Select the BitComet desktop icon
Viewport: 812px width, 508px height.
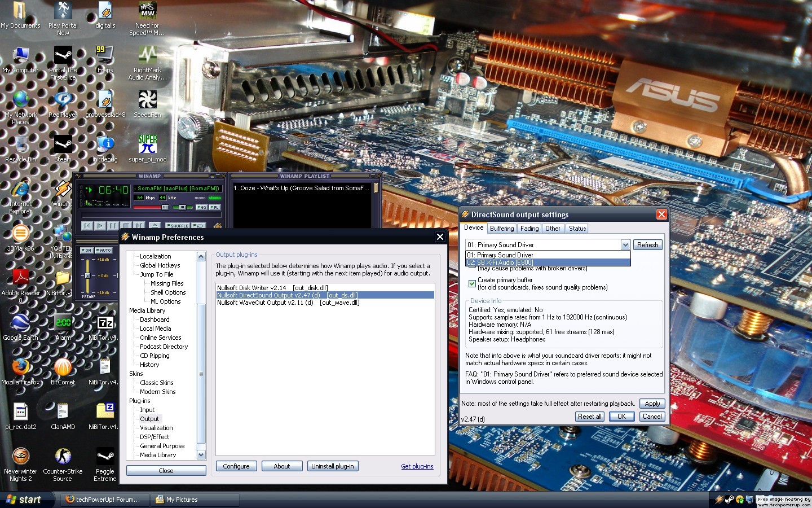(x=63, y=371)
